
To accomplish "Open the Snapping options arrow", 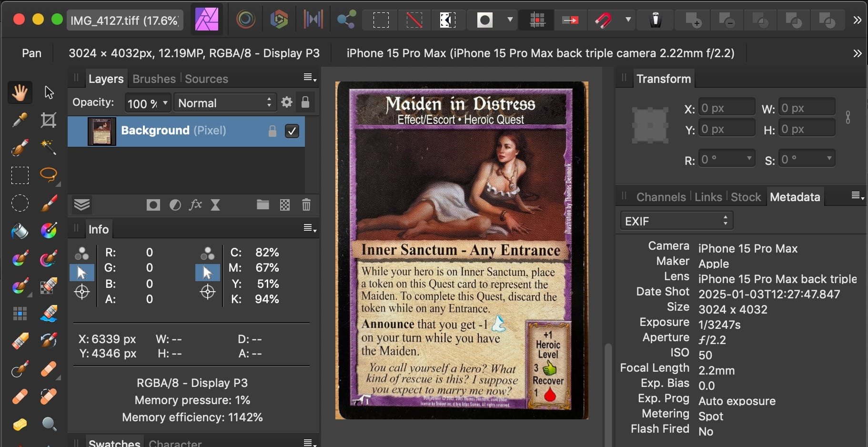I will point(628,20).
